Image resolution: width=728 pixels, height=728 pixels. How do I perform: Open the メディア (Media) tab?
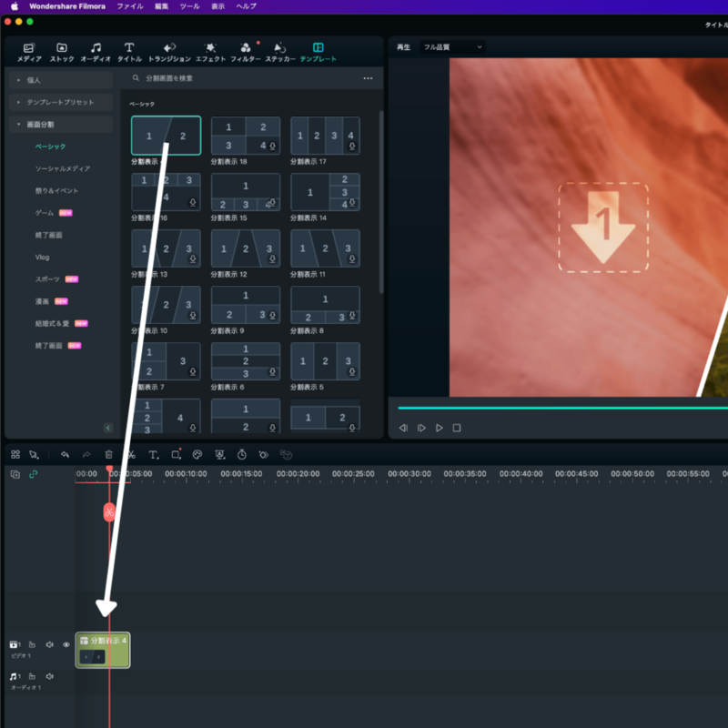pyautogui.click(x=29, y=52)
